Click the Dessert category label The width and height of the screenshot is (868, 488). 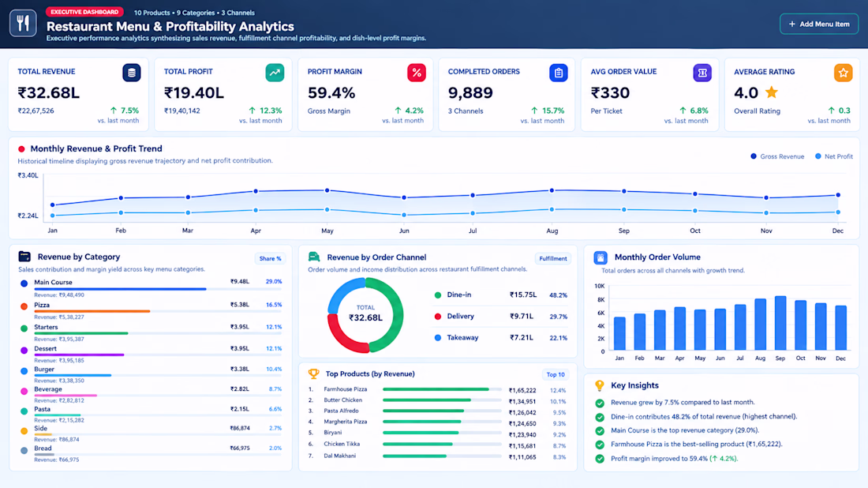click(x=46, y=349)
